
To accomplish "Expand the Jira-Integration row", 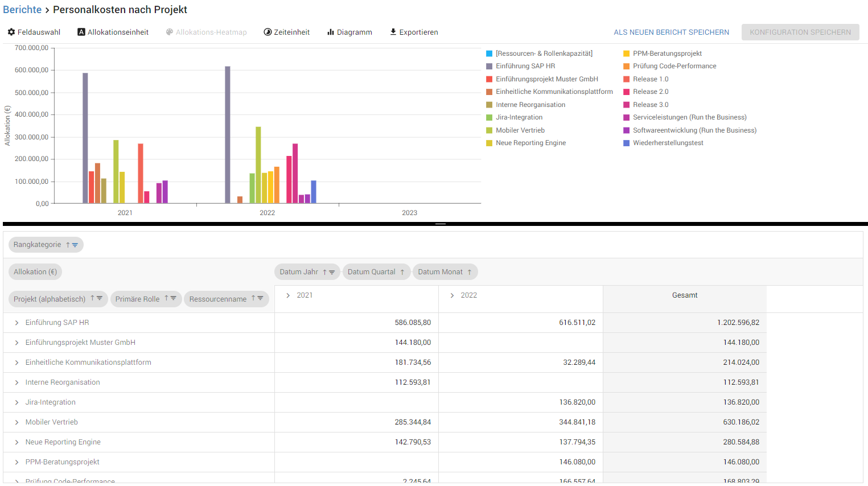I will tap(17, 402).
